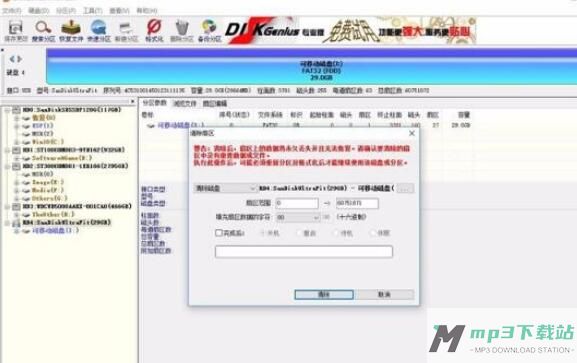The width and height of the screenshot is (577, 363).
Task: Open the 查看(V) menu
Action: point(120,11)
